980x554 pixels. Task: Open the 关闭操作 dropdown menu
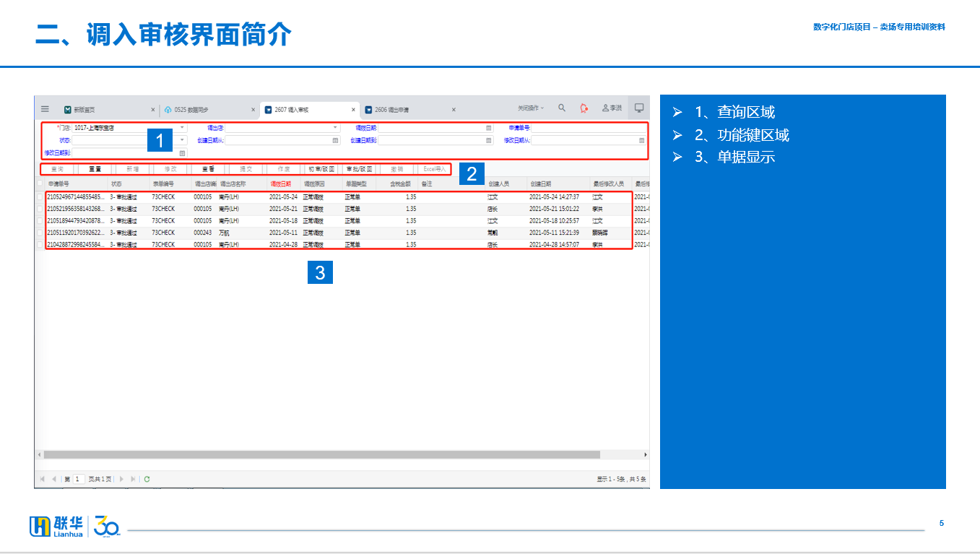point(530,108)
